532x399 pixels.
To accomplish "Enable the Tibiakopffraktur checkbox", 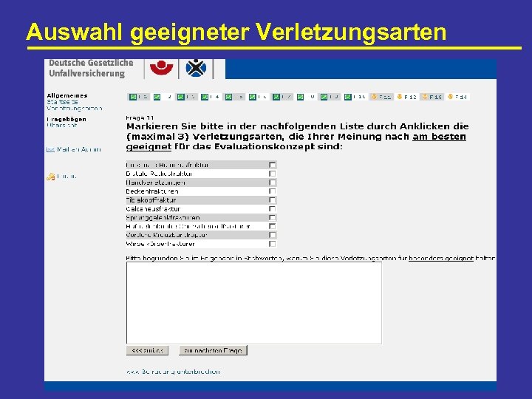I will point(272,200).
